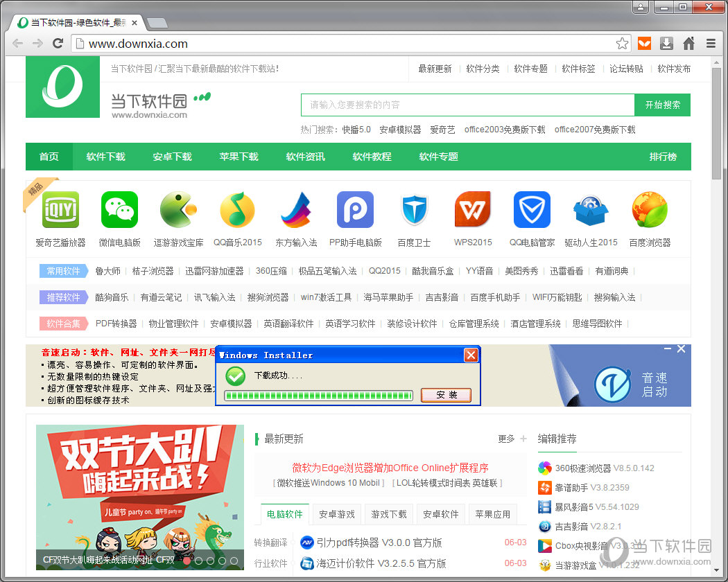Viewport: 728px width, 582px height.
Task: Click the 360极速浏览器 icon in recommendations
Action: click(544, 468)
